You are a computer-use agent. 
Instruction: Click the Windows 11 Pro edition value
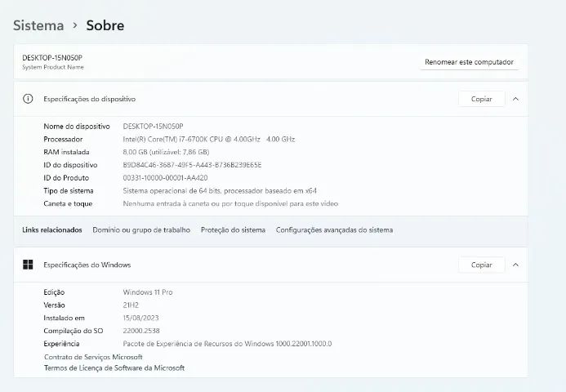pyautogui.click(x=148, y=292)
